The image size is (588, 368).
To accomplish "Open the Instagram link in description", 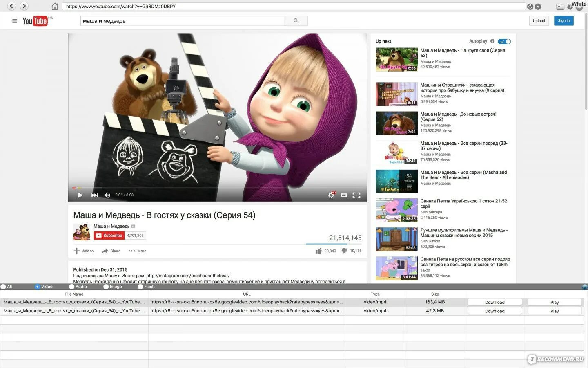I will point(188,276).
